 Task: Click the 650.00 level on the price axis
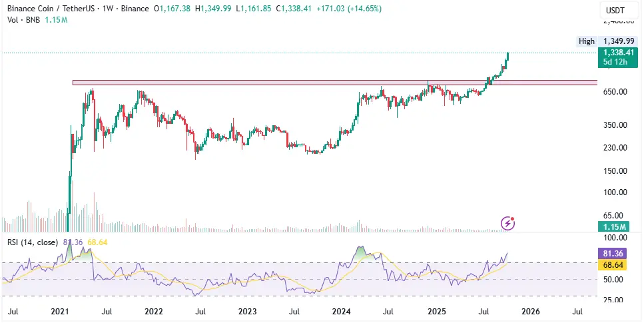click(615, 92)
